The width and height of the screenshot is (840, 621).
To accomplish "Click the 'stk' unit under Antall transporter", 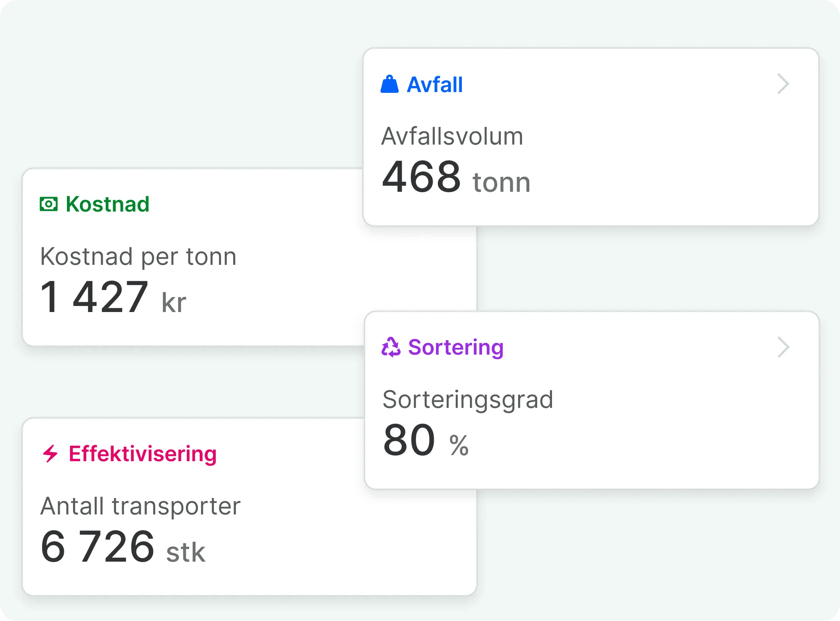I will 186,553.
